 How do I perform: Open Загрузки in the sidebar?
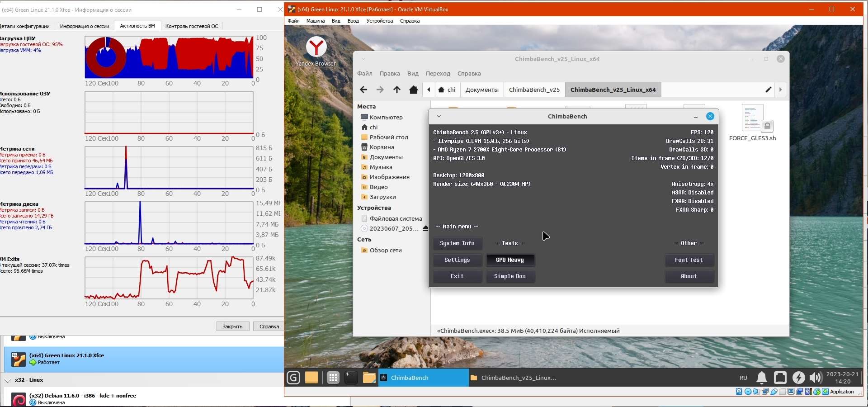(x=382, y=197)
